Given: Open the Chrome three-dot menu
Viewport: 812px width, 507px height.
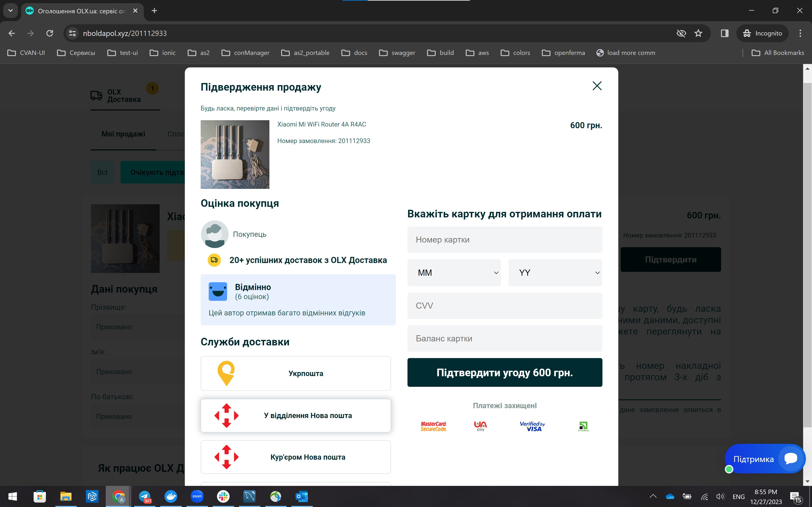Looking at the screenshot, I should [x=800, y=33].
